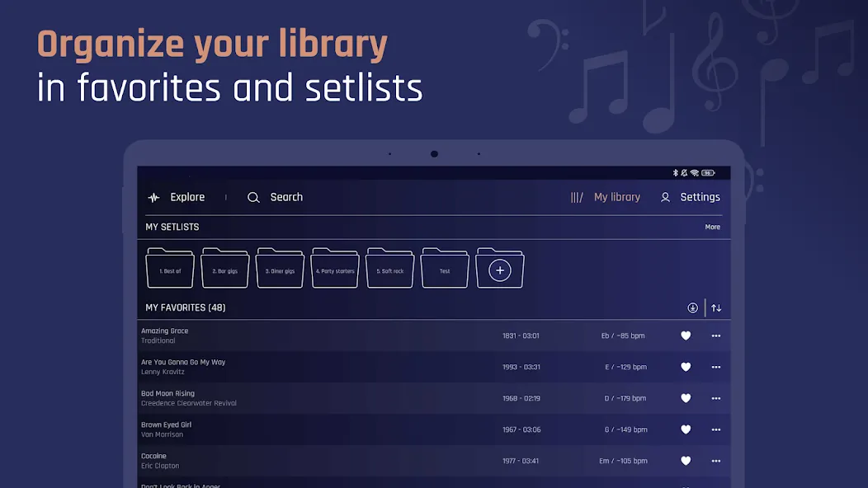Select the song Are You Gonna Go My Way
This screenshot has height=488, width=868.
(183, 362)
